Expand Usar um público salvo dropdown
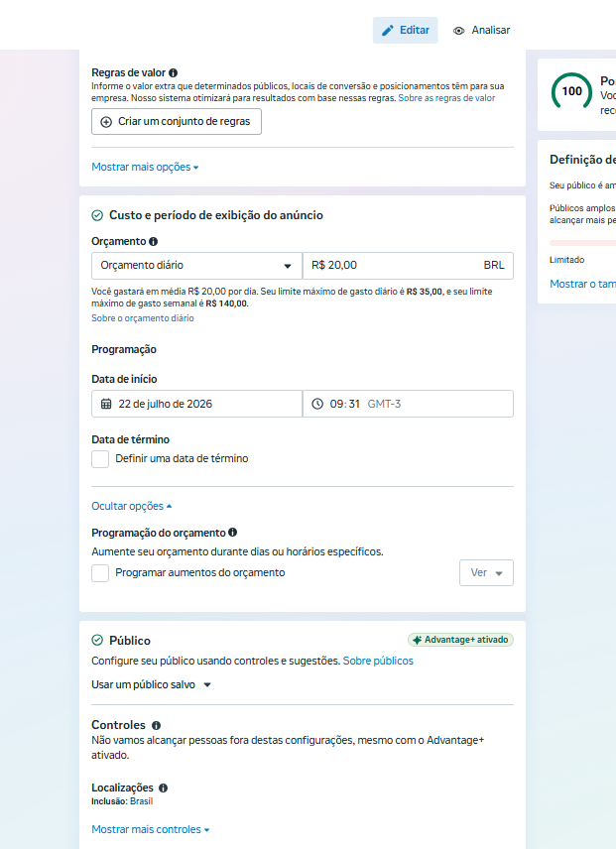 pyautogui.click(x=151, y=685)
